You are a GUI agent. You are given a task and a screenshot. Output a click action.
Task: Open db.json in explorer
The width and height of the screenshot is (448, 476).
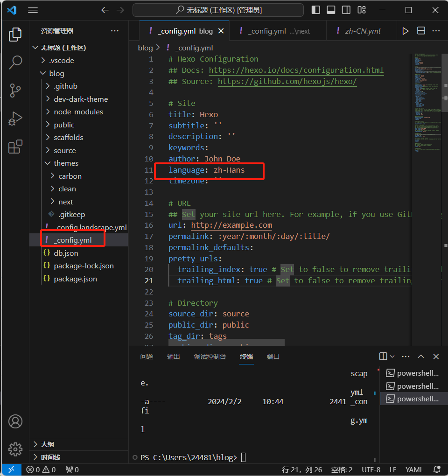[x=78, y=253]
